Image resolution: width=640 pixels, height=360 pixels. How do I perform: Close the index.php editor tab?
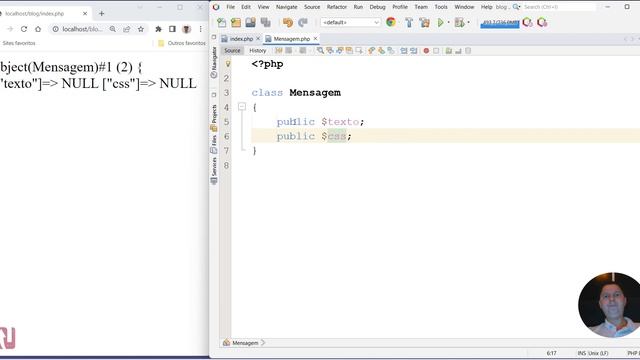click(x=258, y=38)
